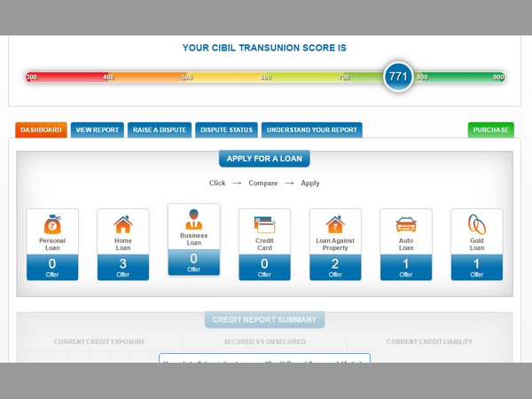Image resolution: width=532 pixels, height=399 pixels.
Task: Click the 'Auto Loan' label text
Action: [x=406, y=245]
